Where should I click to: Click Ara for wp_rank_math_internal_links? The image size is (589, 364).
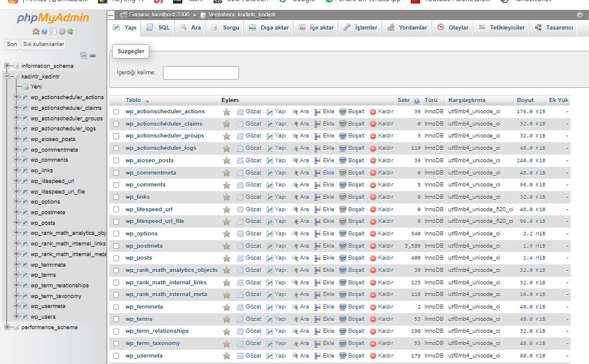(300, 283)
